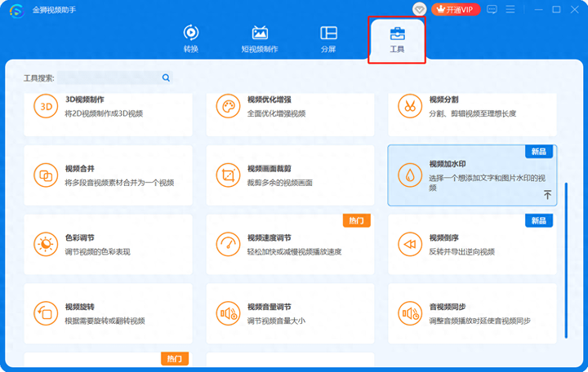Click the 视频音量调节 title text
Viewport: 588px width, 372px height.
tap(269, 307)
